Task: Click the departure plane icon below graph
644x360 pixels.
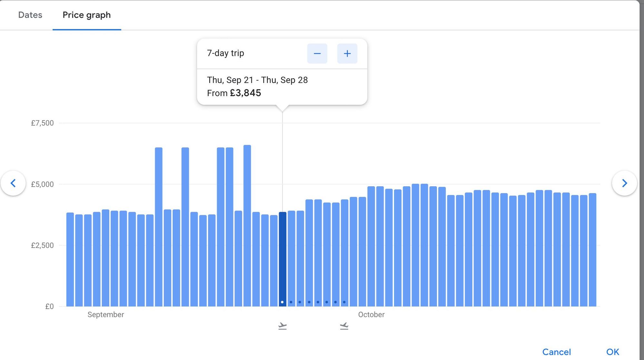Action: (x=282, y=326)
